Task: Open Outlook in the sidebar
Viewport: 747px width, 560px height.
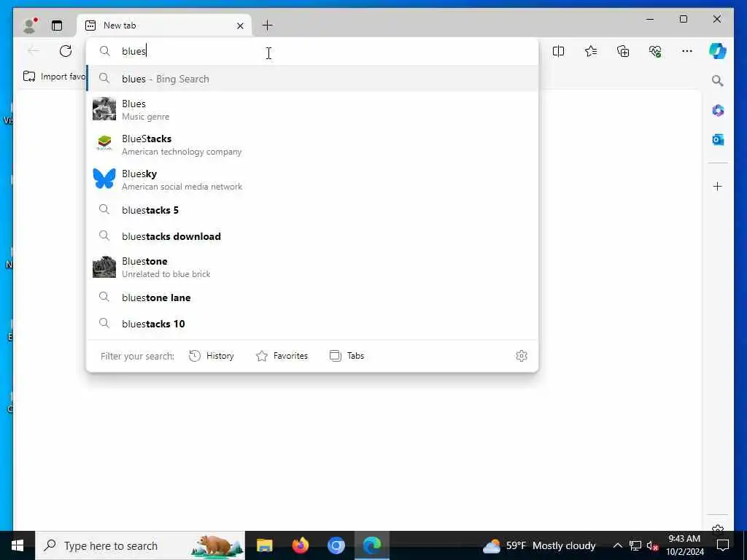Action: [718, 139]
